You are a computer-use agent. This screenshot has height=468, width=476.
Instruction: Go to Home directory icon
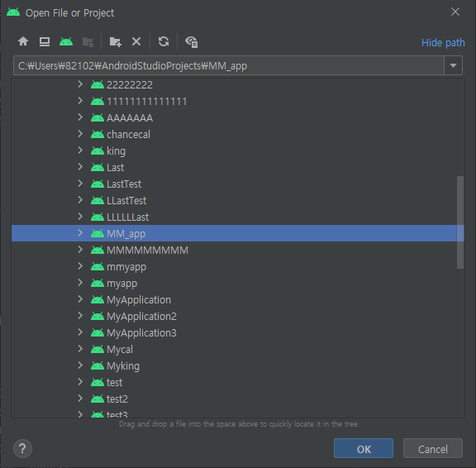pos(23,41)
